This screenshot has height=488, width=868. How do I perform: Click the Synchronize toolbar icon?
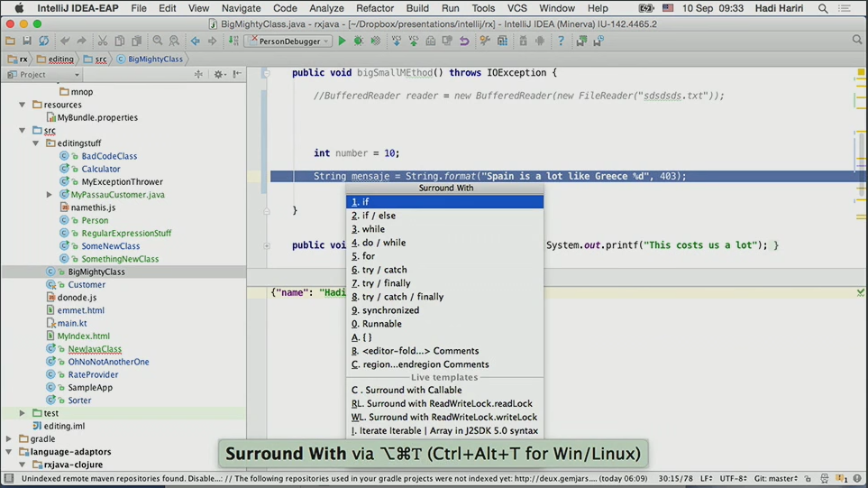pyautogui.click(x=44, y=41)
